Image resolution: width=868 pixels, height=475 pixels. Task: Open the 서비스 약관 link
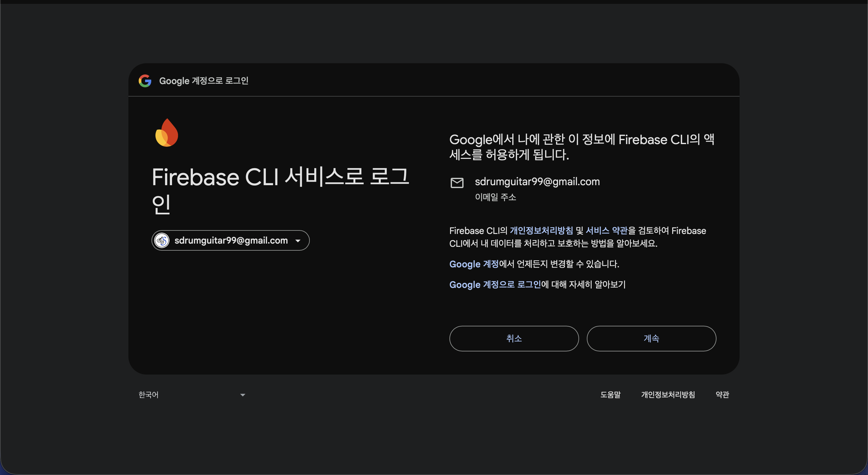(606, 231)
